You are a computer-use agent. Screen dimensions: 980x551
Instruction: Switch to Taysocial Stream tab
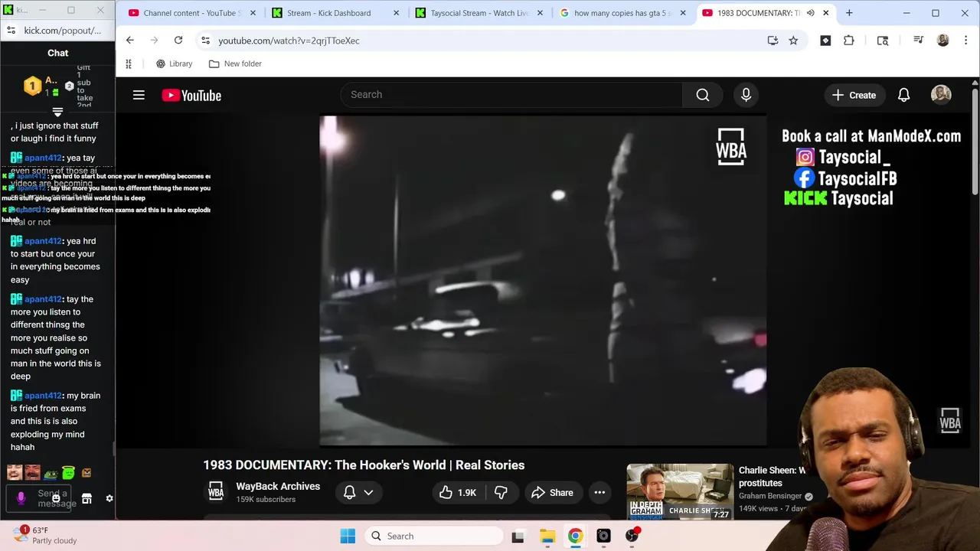pyautogui.click(x=479, y=13)
